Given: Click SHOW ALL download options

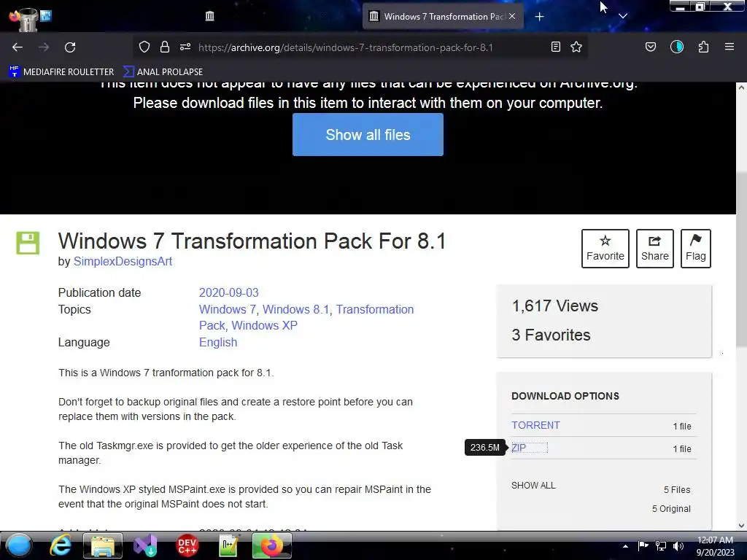Looking at the screenshot, I should pos(533,485).
